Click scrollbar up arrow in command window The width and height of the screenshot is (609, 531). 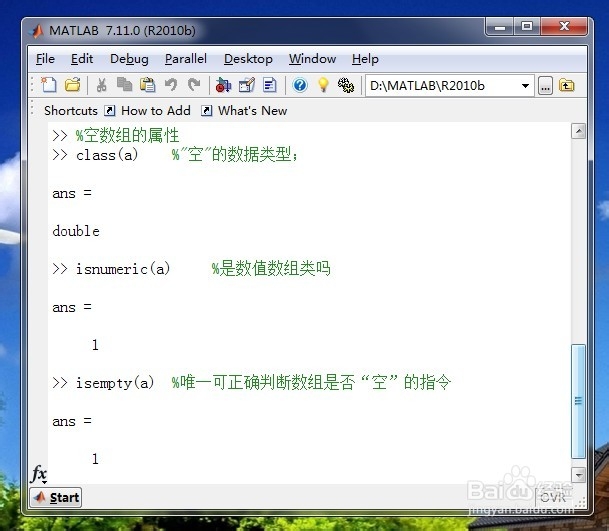click(x=579, y=131)
